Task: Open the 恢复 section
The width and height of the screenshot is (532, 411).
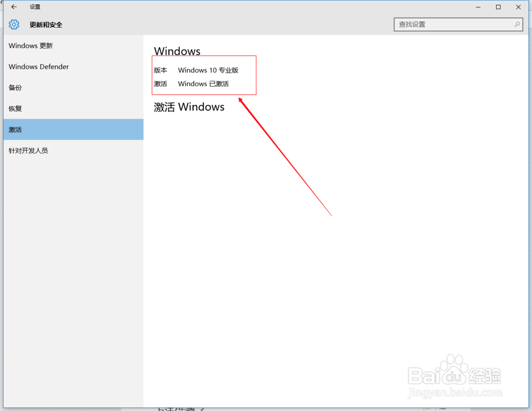Action: point(15,108)
